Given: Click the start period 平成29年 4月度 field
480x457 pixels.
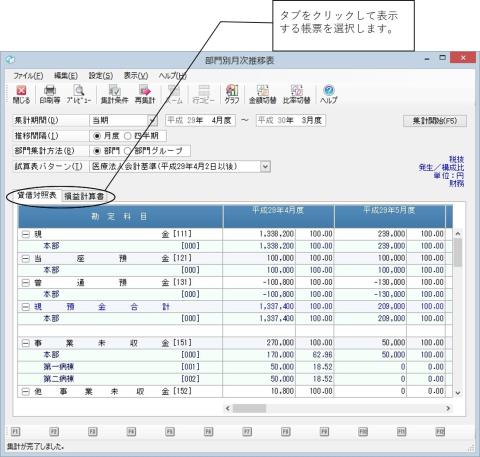Looking at the screenshot, I should (x=201, y=120).
